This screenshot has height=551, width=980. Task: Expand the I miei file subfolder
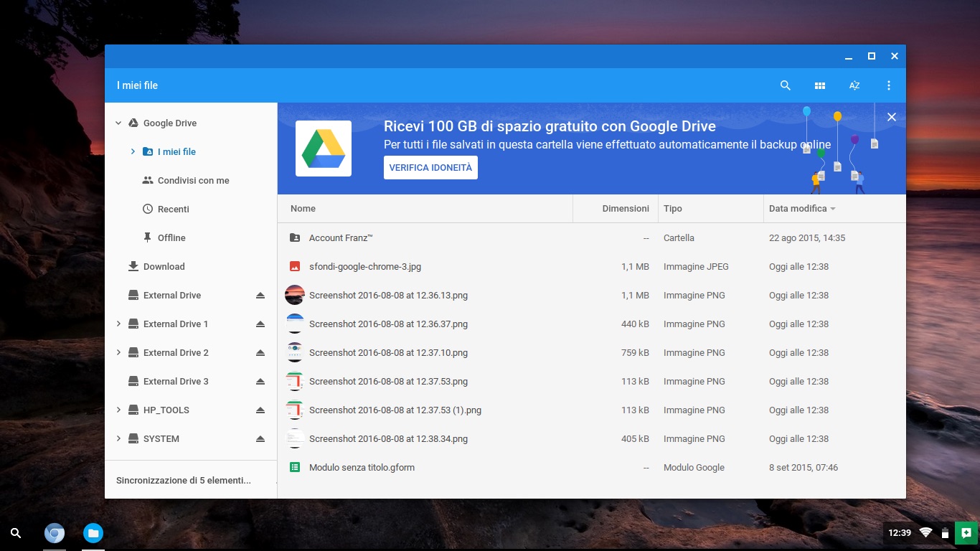(133, 152)
